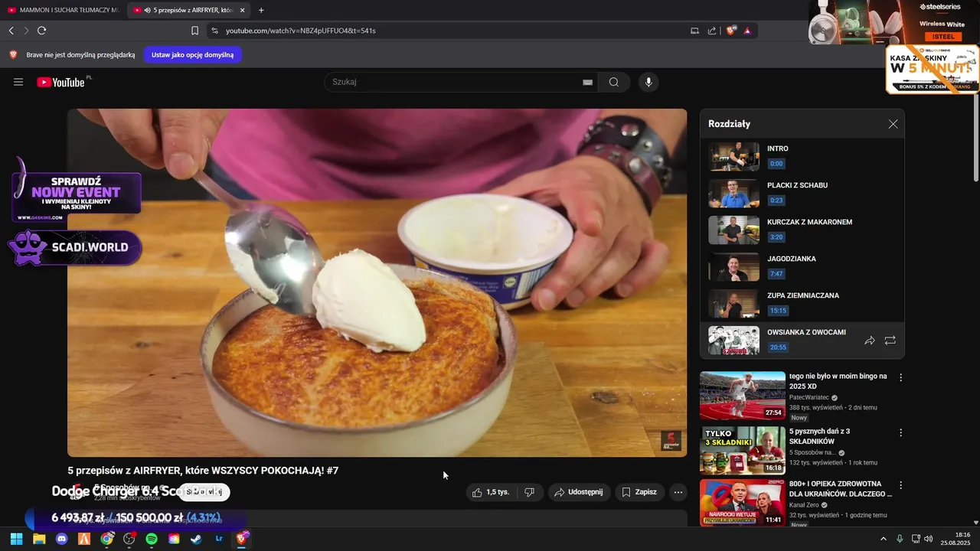This screenshot has width=980, height=551.
Task: Click the video player frame
Action: coord(377,282)
